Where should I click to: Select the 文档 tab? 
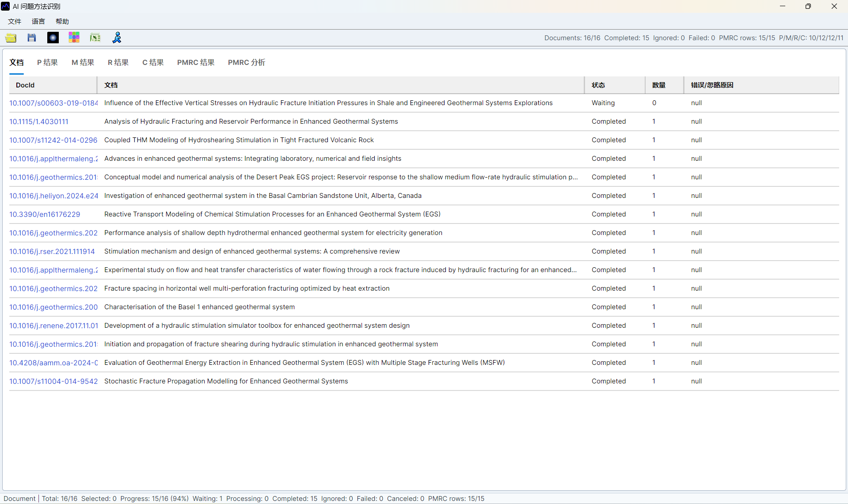point(16,62)
